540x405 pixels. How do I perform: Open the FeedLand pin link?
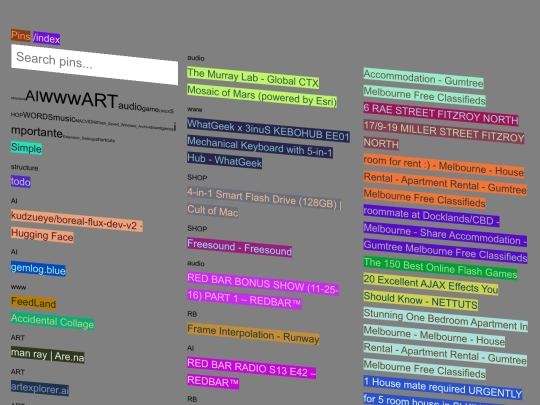(33, 302)
